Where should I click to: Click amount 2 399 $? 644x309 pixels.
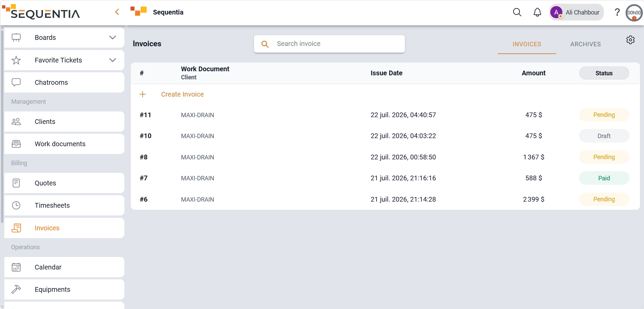tap(534, 199)
